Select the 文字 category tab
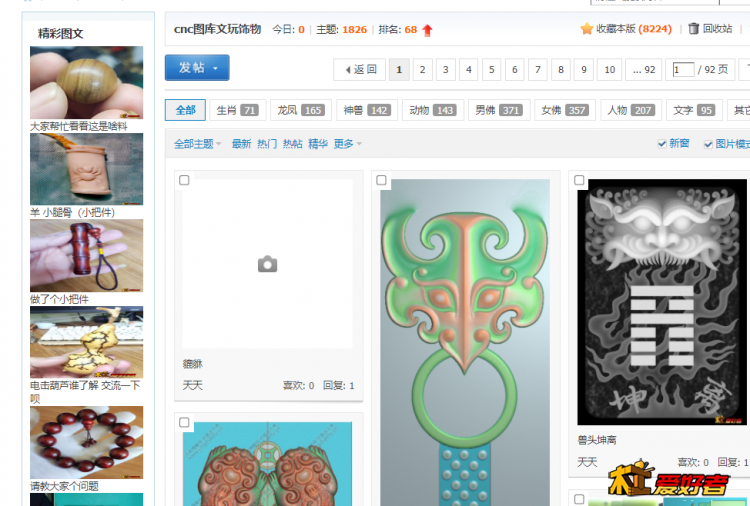This screenshot has width=750, height=506. (694, 110)
